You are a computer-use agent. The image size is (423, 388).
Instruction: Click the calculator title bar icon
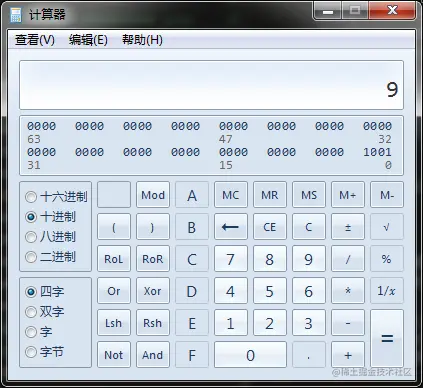tap(15, 15)
